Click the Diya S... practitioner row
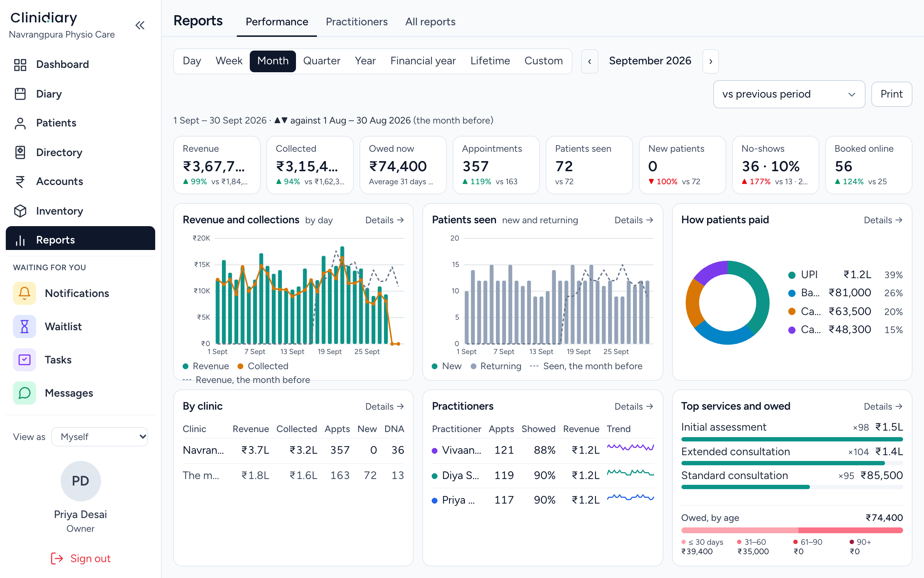Screen dimensions: 924x578 tap(542, 475)
